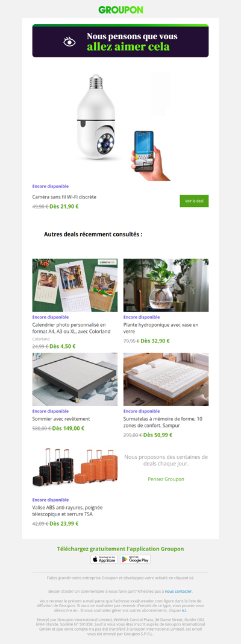Open 'Caméra sans fil Wi-Fi discrète' title

coord(64,197)
